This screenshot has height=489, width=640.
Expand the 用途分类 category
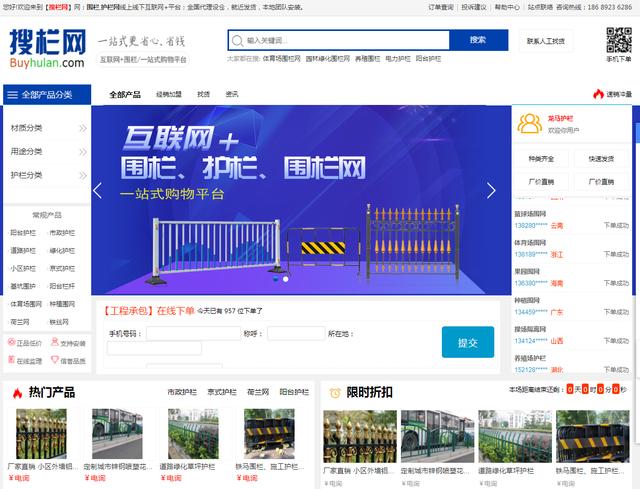(47, 151)
